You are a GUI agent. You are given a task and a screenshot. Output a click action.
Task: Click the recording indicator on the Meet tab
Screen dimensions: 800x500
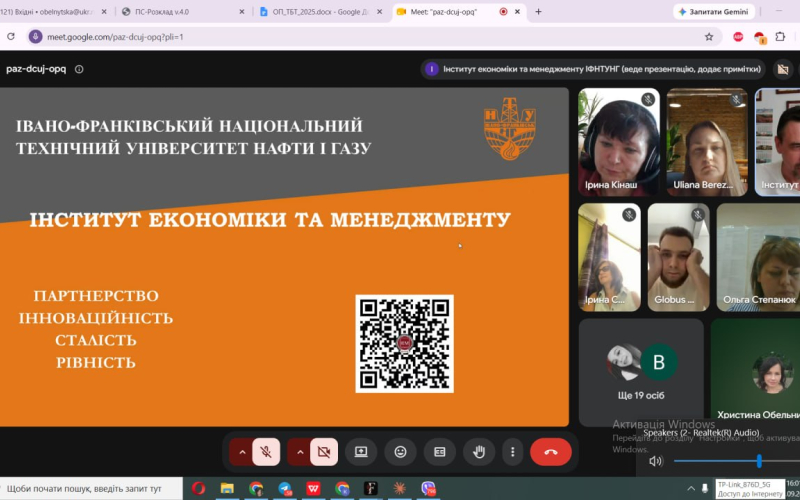(x=503, y=12)
